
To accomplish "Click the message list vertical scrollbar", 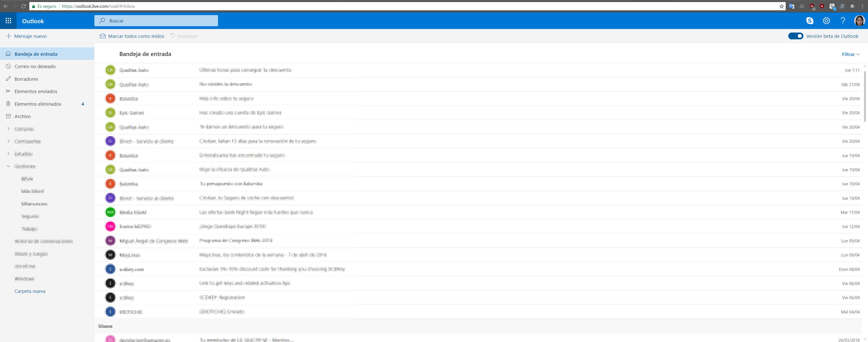I will tap(865, 96).
